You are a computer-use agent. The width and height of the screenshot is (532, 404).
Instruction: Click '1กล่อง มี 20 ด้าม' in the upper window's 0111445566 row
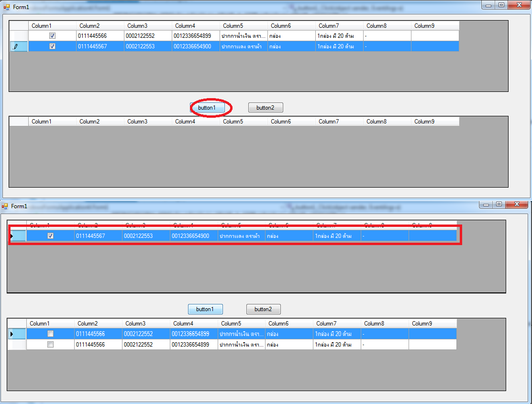[339, 36]
